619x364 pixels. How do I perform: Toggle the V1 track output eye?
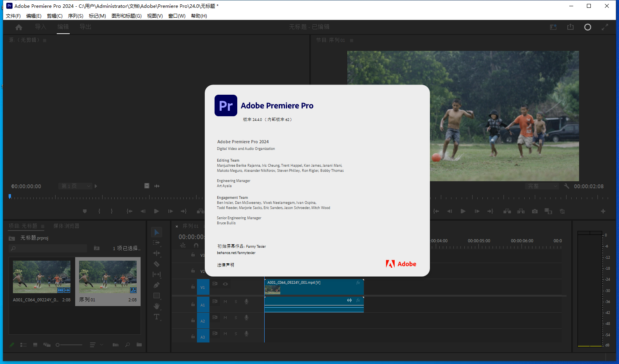(x=225, y=284)
